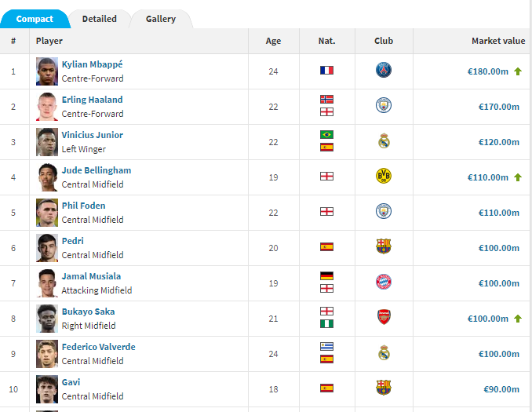Image resolution: width=532 pixels, height=412 pixels.
Task: Click the Bayern Munich crest in Musiala's row
Action: [384, 282]
